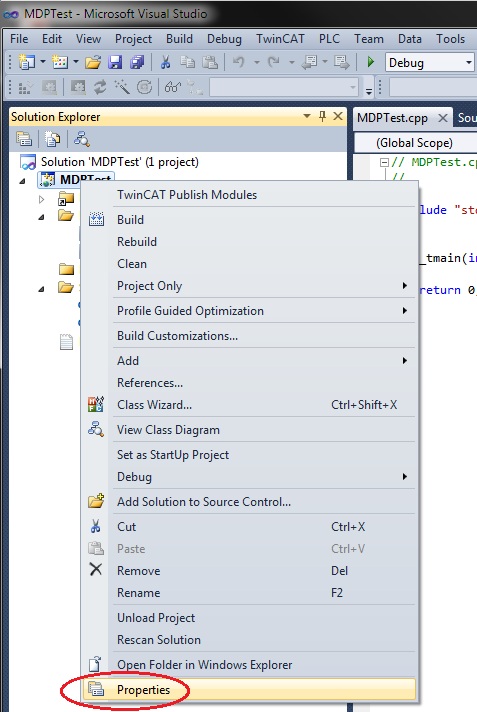This screenshot has height=712, width=477.
Task: Choose Clean from the context menu
Action: (249, 264)
